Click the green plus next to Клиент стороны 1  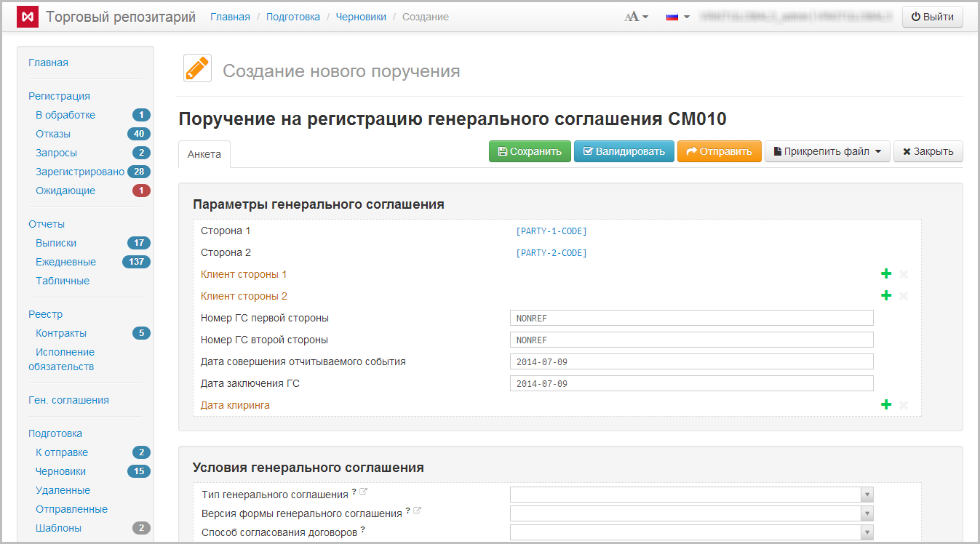tap(885, 274)
